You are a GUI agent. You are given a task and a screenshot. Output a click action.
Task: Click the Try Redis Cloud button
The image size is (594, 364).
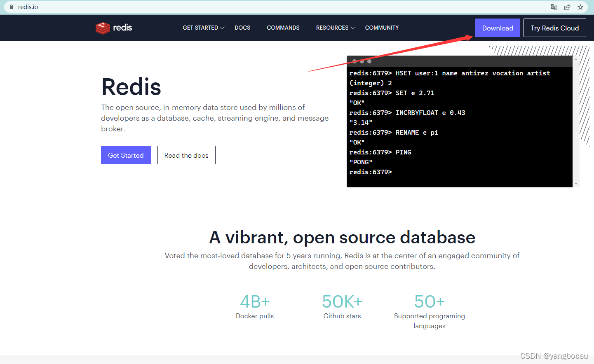click(554, 28)
